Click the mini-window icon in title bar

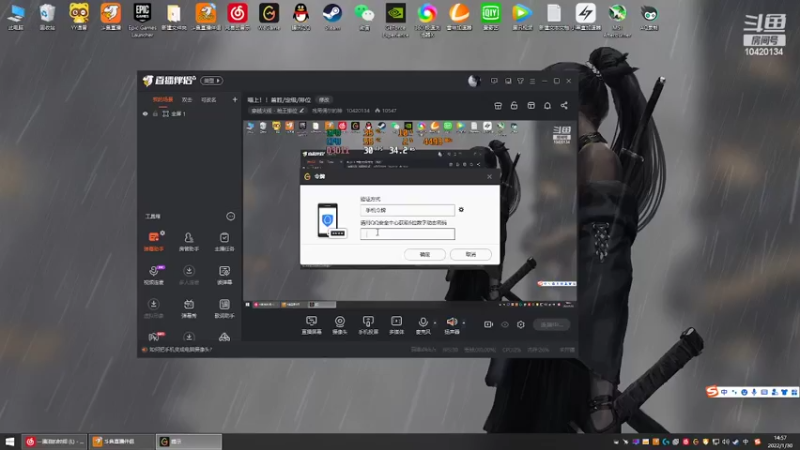tap(508, 81)
